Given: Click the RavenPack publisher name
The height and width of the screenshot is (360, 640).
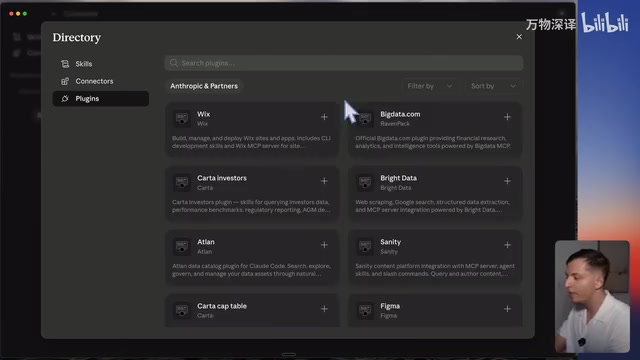Looking at the screenshot, I should [x=395, y=124].
